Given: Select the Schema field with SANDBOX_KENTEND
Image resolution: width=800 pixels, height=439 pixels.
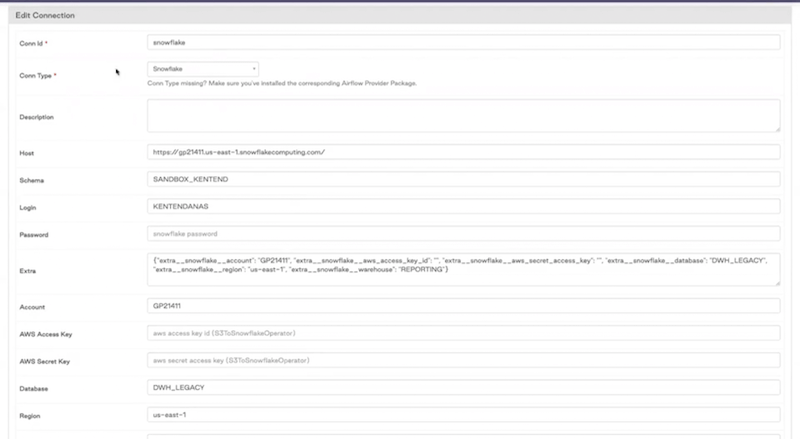Looking at the screenshot, I should click(x=463, y=180).
